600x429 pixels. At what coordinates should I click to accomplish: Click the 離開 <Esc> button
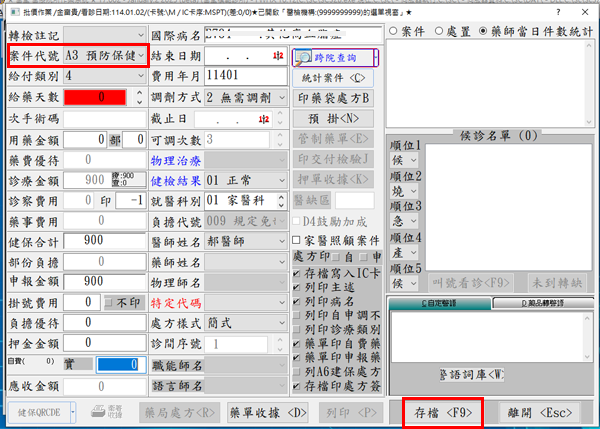[541, 411]
